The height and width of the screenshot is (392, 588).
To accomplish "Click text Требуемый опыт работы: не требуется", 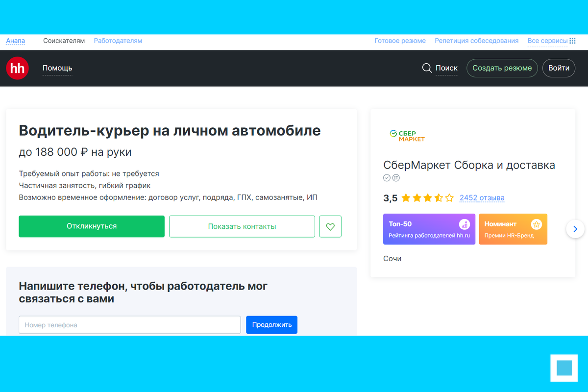I will click(x=89, y=173).
